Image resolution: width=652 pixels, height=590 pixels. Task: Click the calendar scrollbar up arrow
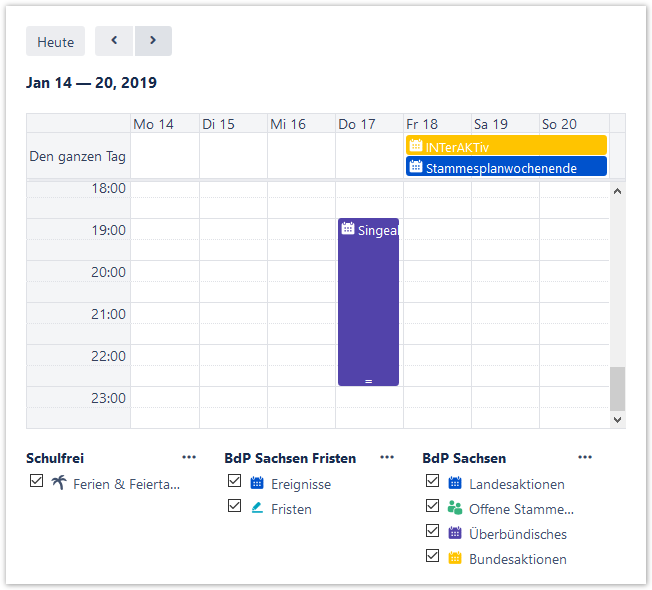pos(617,191)
